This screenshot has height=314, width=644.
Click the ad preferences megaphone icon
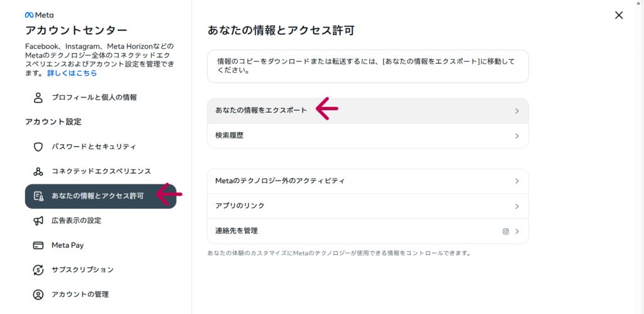tap(38, 220)
